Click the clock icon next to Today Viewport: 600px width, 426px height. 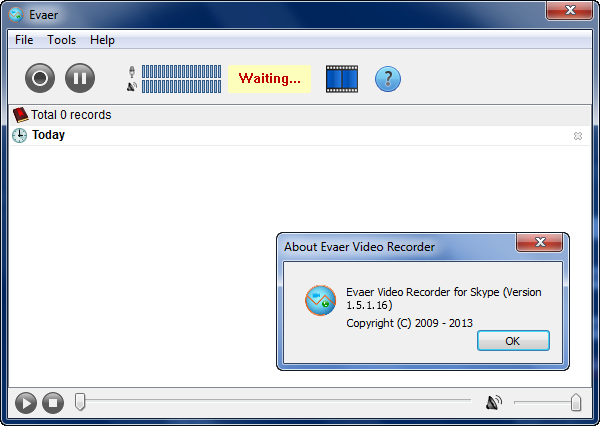pos(19,135)
